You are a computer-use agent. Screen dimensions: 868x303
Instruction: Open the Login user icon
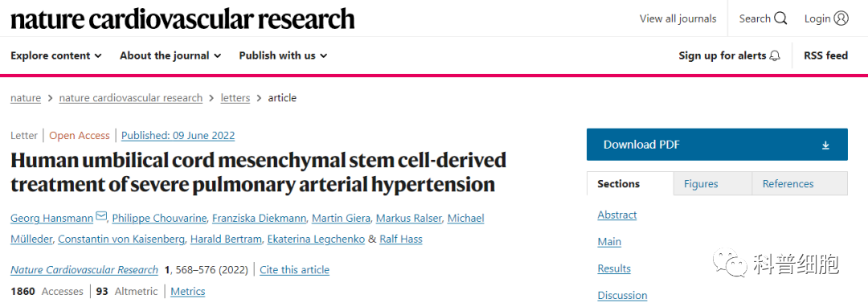point(841,18)
